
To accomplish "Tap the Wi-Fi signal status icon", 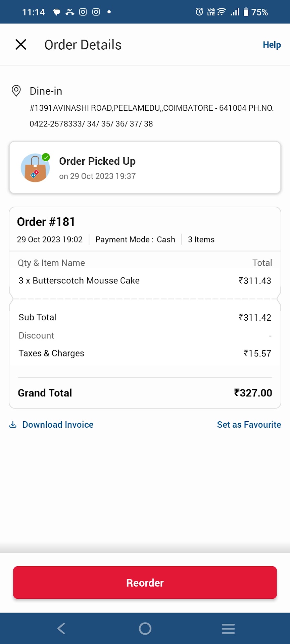I will point(222,12).
